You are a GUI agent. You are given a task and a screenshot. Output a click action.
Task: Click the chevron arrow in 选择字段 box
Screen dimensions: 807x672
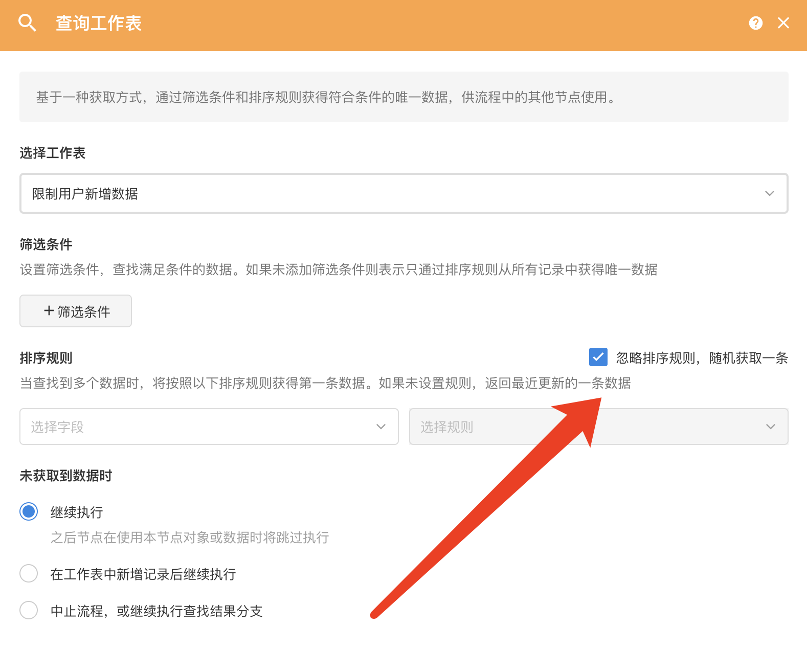point(380,427)
